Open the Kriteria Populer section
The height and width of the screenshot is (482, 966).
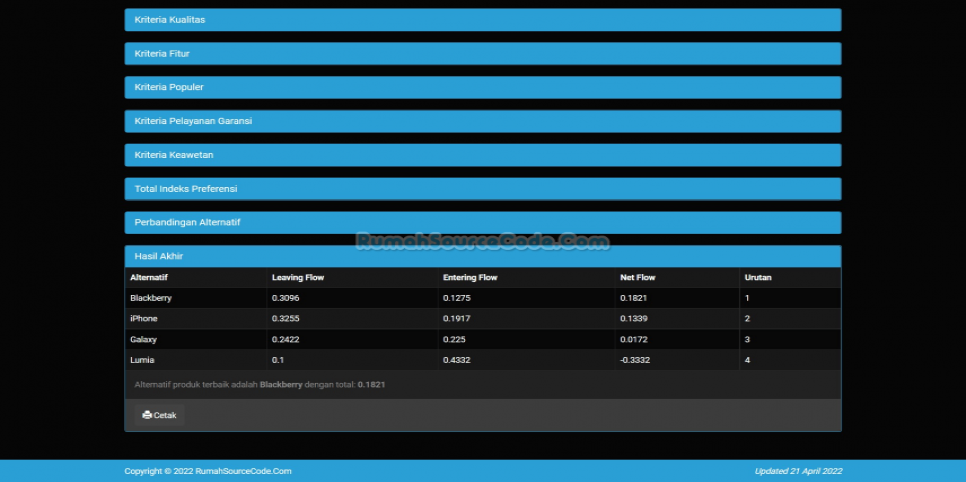point(169,88)
